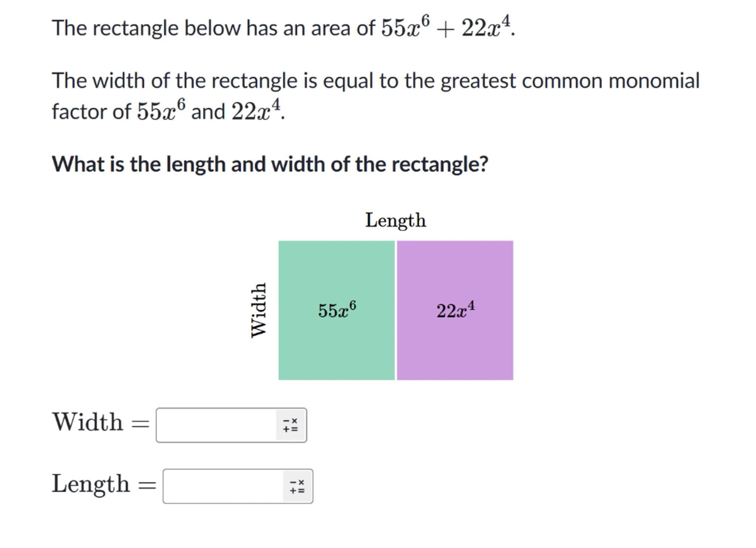The width and height of the screenshot is (756, 548).
Task: Click the 22x⁴ label inside the purple area
Action: [x=455, y=309]
